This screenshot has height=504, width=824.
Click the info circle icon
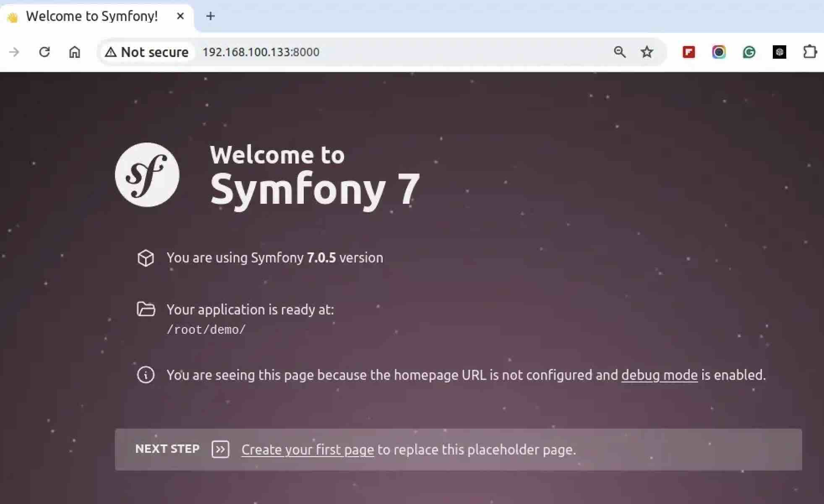pos(146,374)
